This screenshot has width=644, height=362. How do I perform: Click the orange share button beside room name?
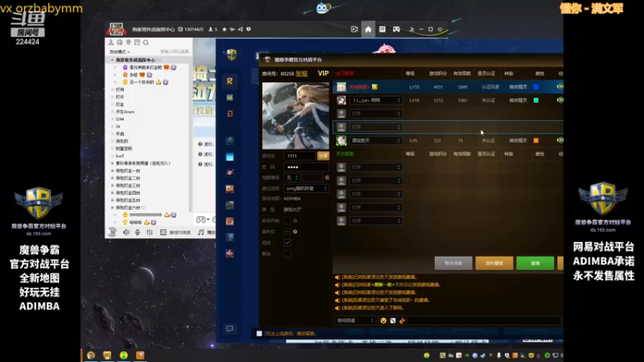[323, 156]
